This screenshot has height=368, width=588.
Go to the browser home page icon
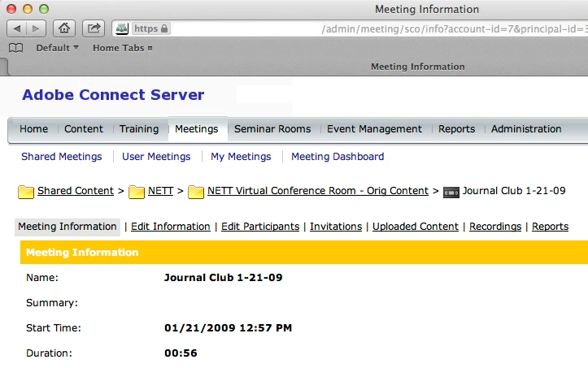tap(64, 28)
